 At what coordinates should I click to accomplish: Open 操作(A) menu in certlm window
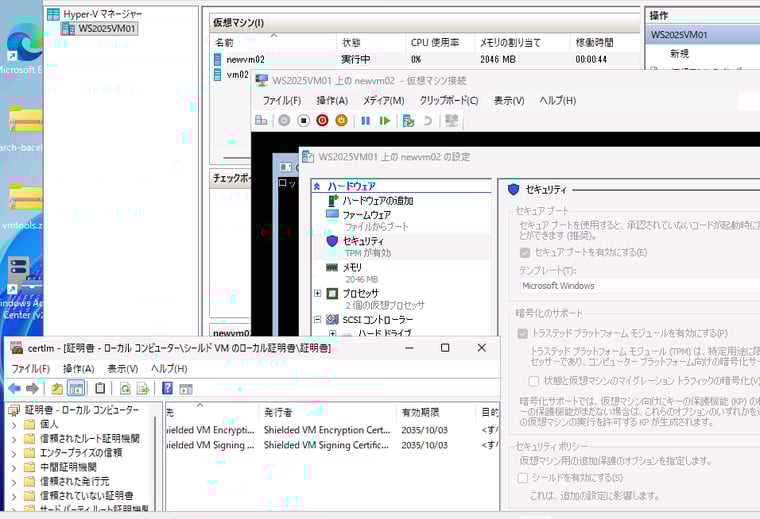(x=79, y=369)
